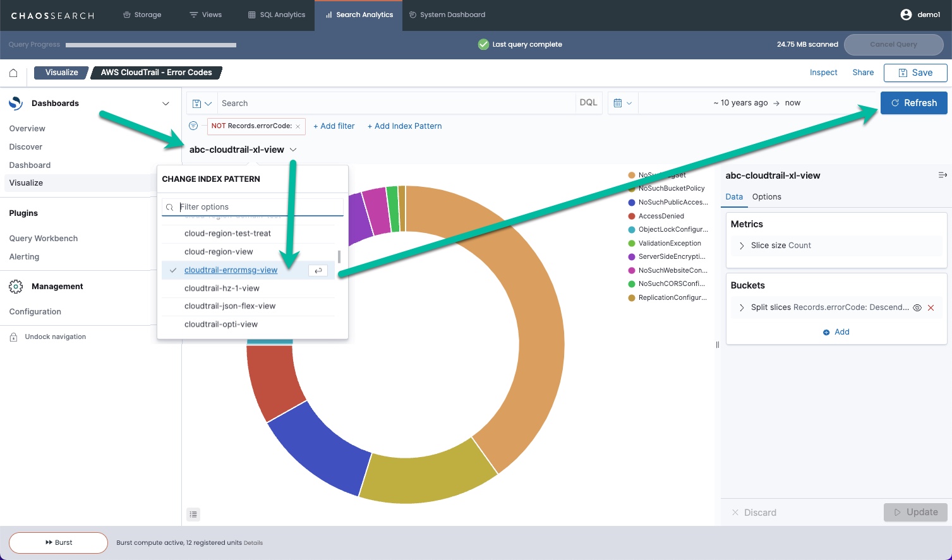Click the query progress bar

click(151, 45)
